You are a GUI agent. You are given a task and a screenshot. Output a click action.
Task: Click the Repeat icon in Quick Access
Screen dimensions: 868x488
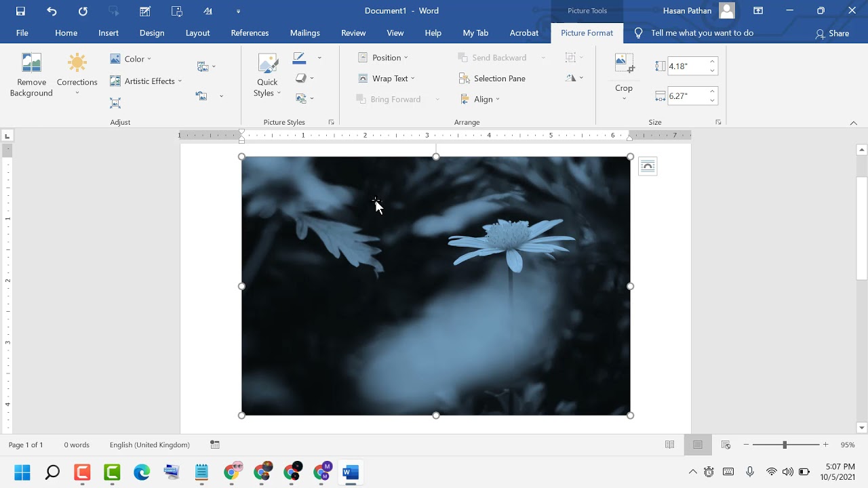pos(83,11)
